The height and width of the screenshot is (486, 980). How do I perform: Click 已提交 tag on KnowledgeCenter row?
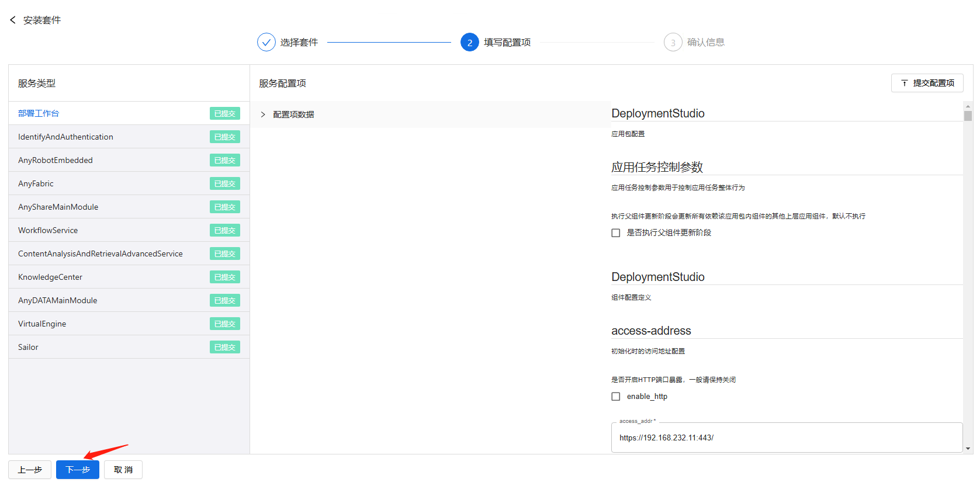[225, 277]
